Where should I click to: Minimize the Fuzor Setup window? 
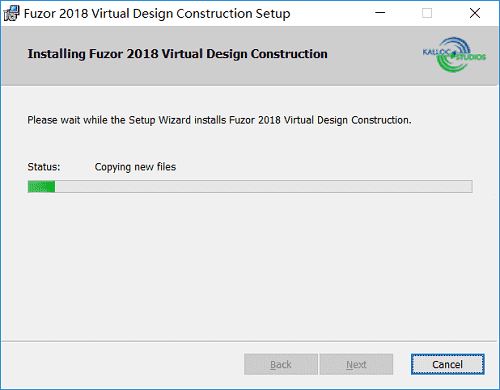click(x=380, y=13)
